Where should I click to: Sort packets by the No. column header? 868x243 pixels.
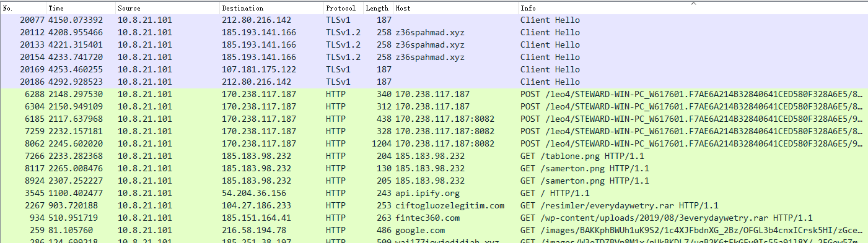[x=23, y=8]
